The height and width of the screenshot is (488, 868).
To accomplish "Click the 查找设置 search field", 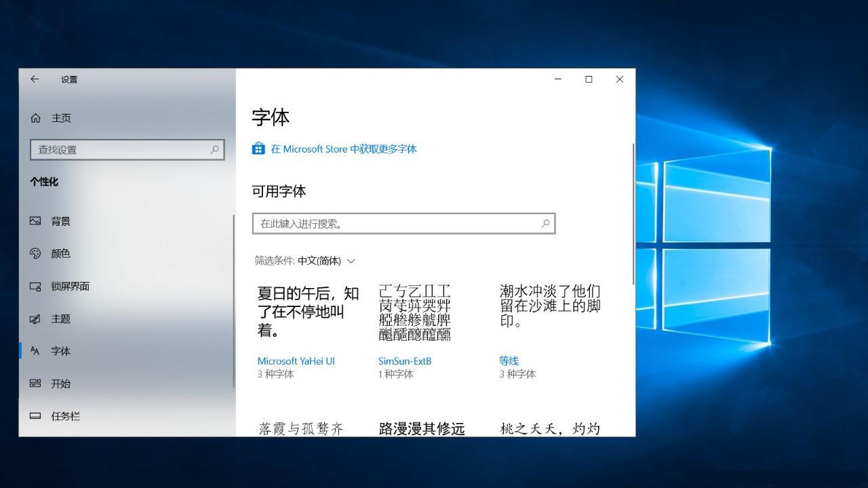I will [122, 150].
